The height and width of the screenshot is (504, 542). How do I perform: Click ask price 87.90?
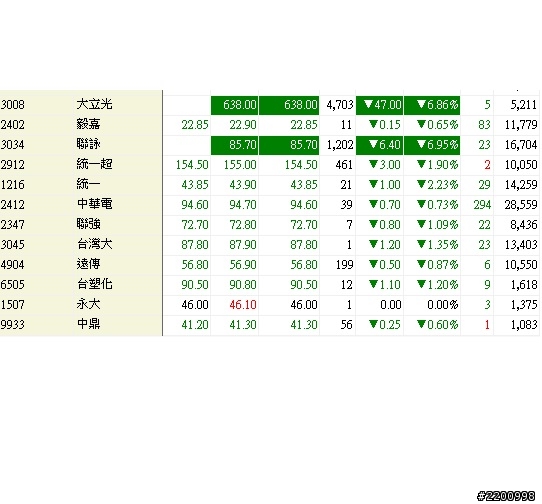click(x=243, y=245)
